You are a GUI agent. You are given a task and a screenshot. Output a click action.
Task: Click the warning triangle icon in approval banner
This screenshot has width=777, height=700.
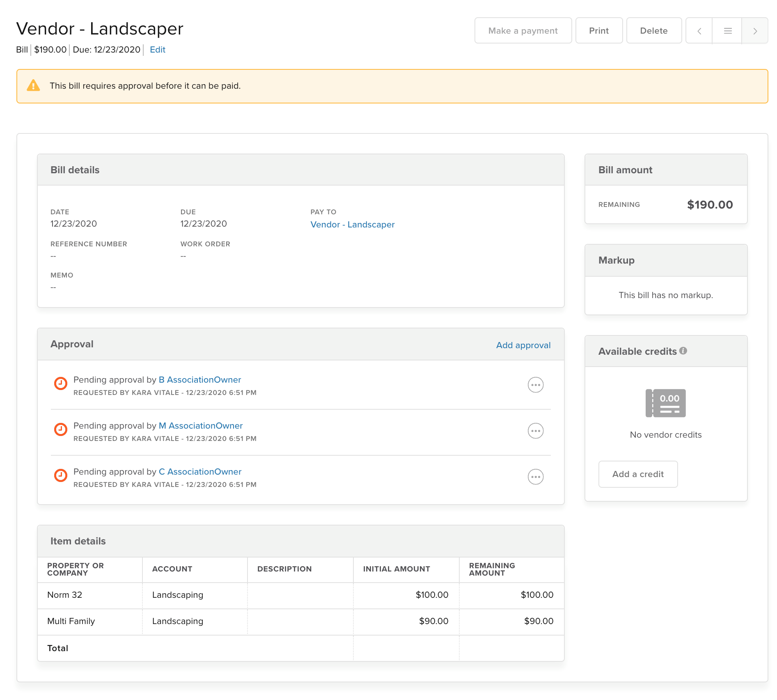[33, 85]
